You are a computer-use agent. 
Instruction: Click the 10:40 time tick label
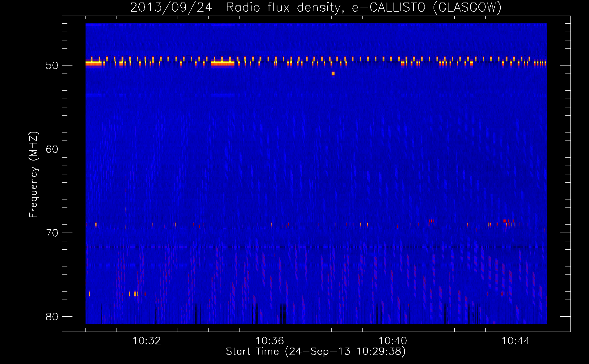393,341
